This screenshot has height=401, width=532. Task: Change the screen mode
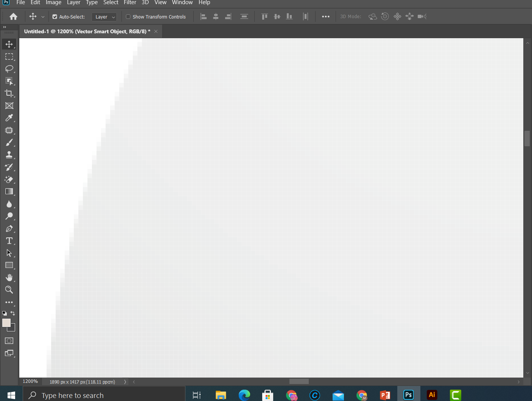tap(9, 353)
